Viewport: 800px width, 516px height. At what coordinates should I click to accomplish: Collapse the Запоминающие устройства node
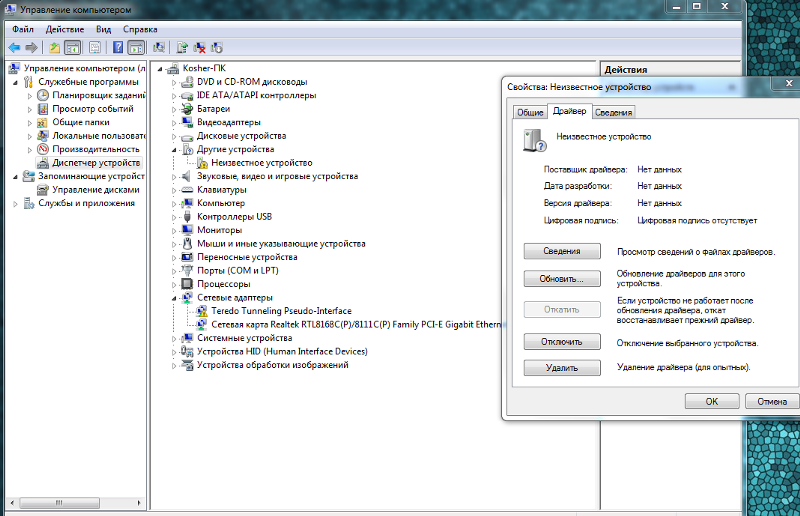coord(15,177)
